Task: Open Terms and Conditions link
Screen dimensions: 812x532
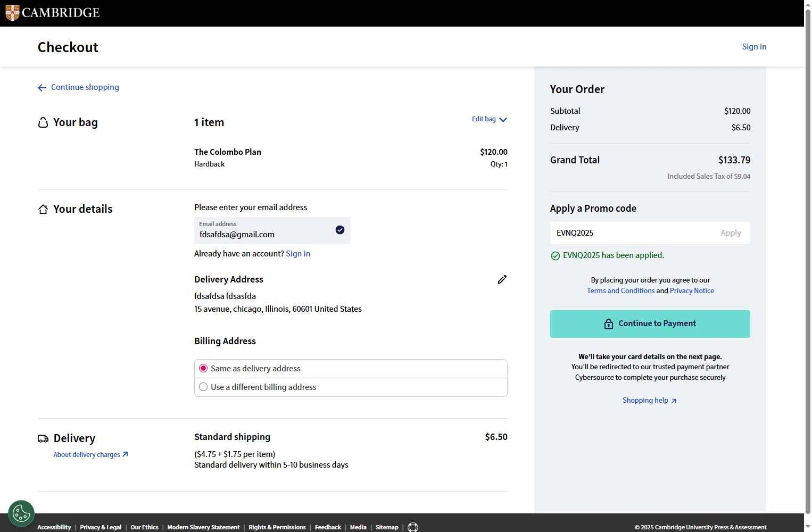Action: pos(620,290)
